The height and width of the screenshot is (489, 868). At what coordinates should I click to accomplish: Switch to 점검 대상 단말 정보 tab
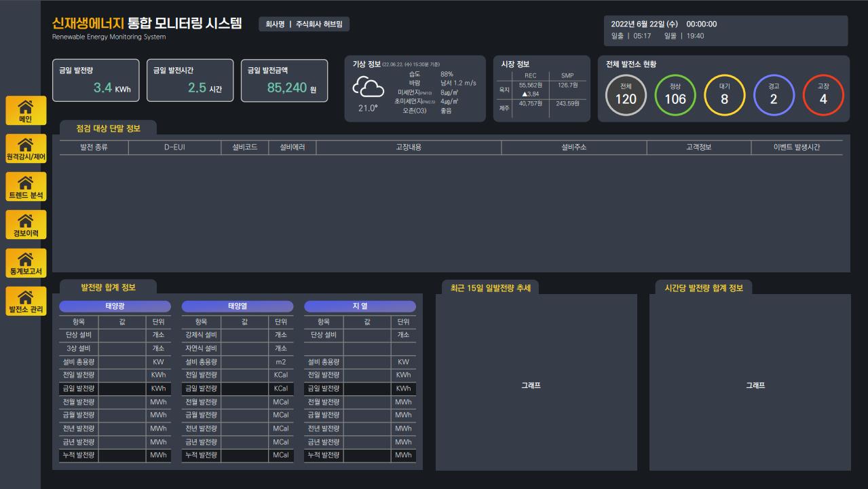(109, 128)
